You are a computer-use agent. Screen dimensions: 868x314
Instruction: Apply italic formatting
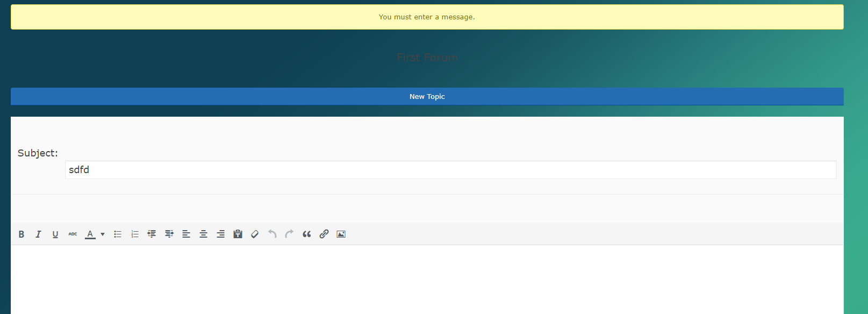(38, 234)
